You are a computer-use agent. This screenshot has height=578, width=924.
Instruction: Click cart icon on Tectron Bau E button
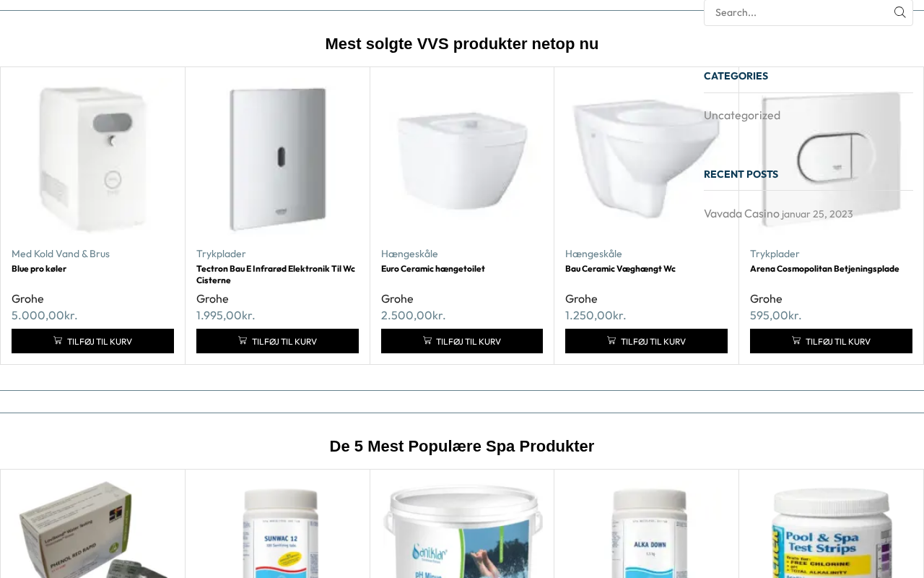243,340
